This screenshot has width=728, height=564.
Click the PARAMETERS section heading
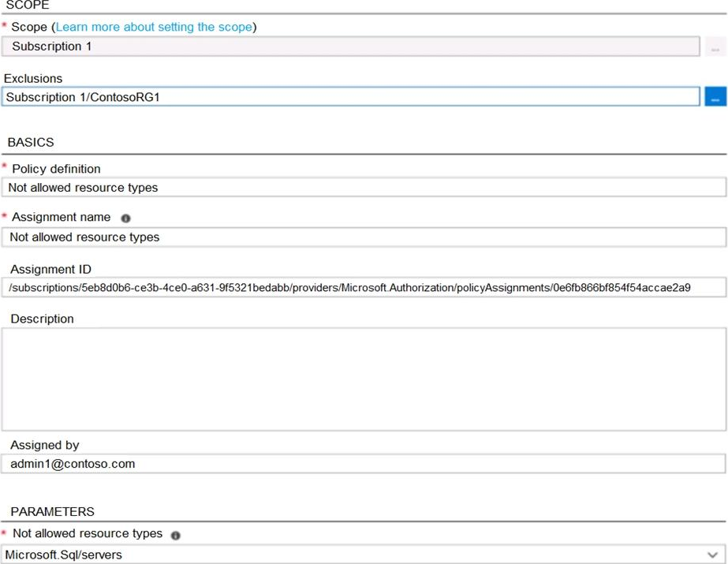[x=52, y=511]
